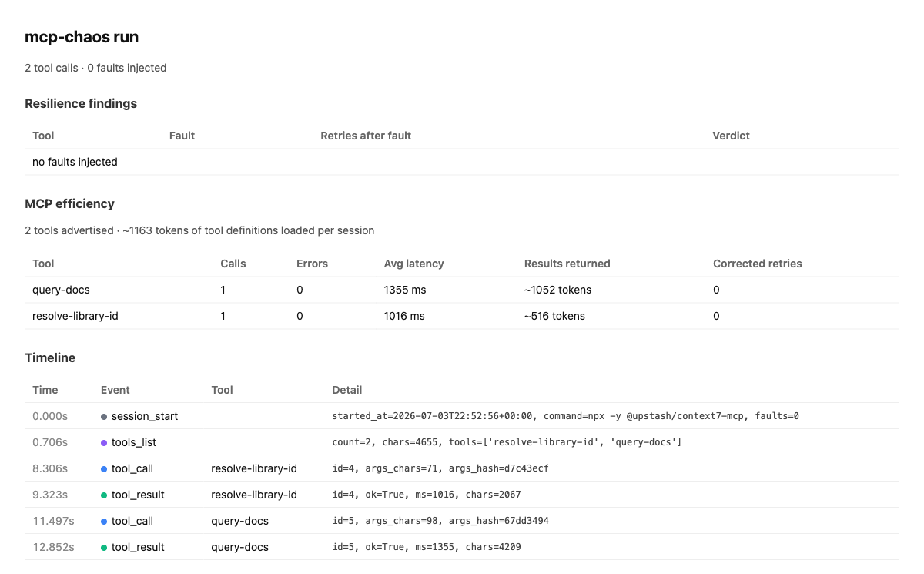Click the session detail starting 'started_at=2026-07-03'
The width and height of the screenshot is (924, 574).
[565, 416]
